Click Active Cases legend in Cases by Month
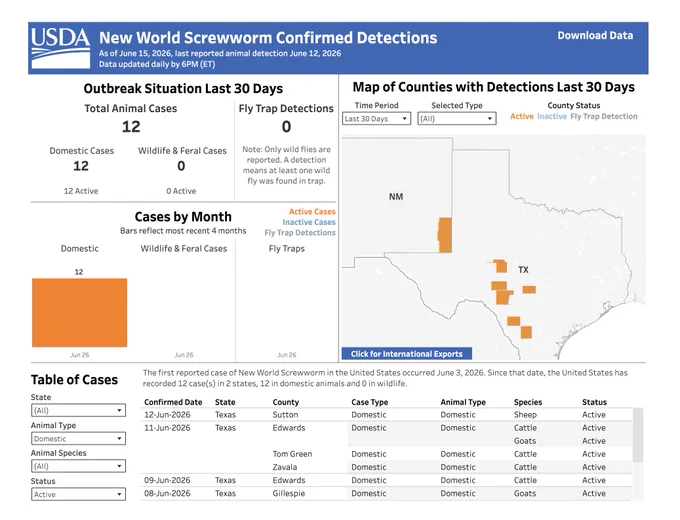This screenshot has width=680, height=520. 312,212
